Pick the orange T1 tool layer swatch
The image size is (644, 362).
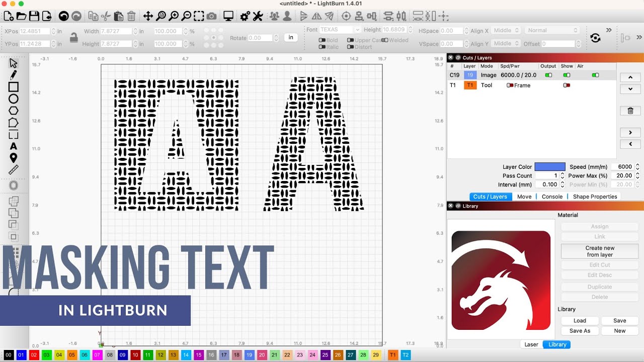(x=392, y=355)
